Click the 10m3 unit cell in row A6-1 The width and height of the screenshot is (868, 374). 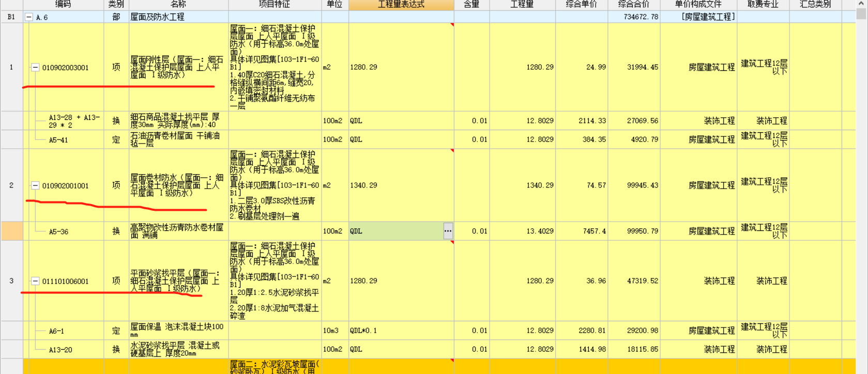[x=334, y=331]
